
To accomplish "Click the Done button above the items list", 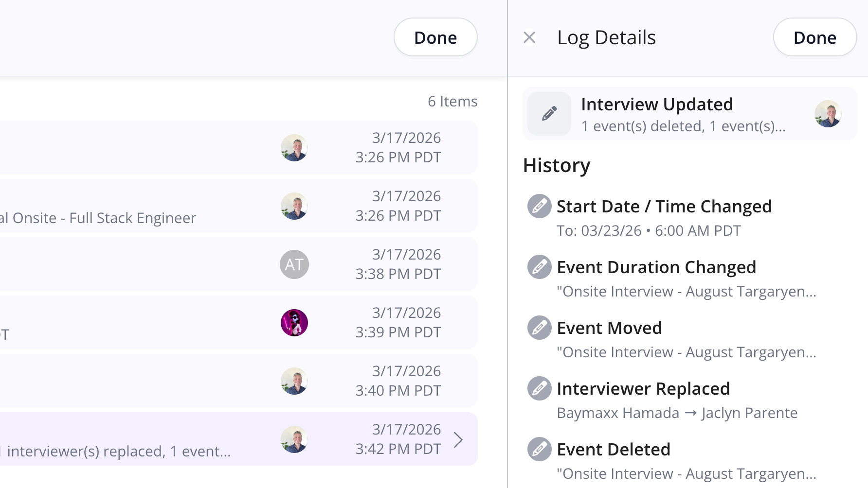I will pyautogui.click(x=435, y=37).
